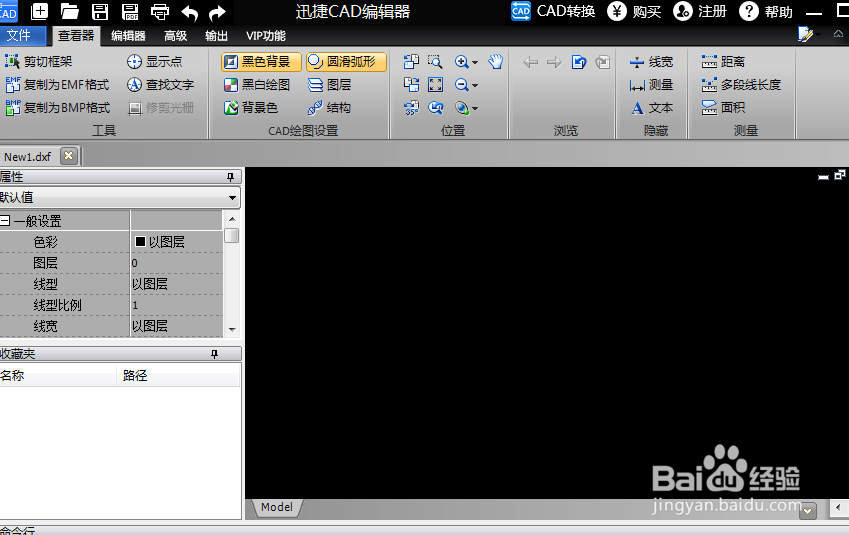
Task: Click the 色彩 color swatch value
Action: click(177, 242)
